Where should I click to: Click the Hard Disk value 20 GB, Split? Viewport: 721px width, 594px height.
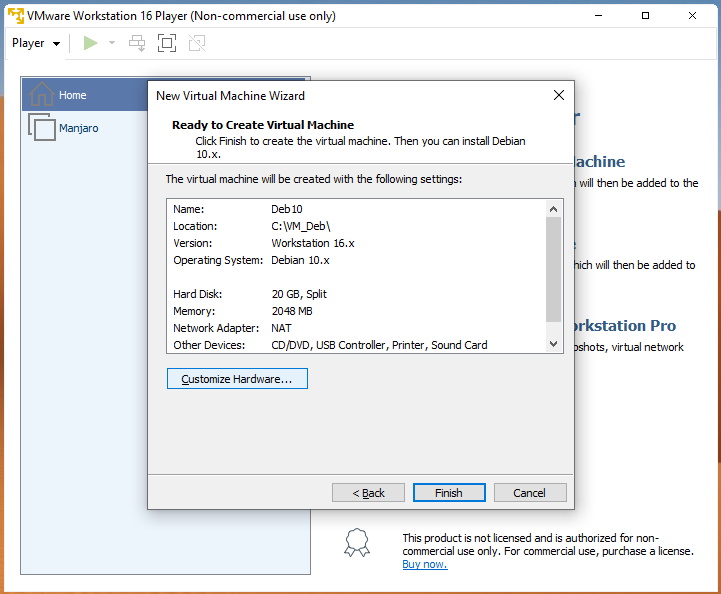[299, 294]
